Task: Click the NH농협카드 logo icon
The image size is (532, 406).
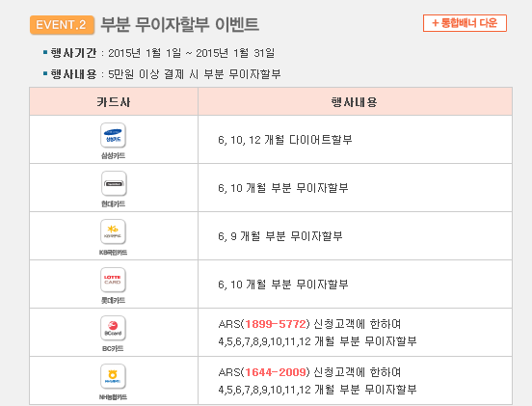Action: [114, 376]
